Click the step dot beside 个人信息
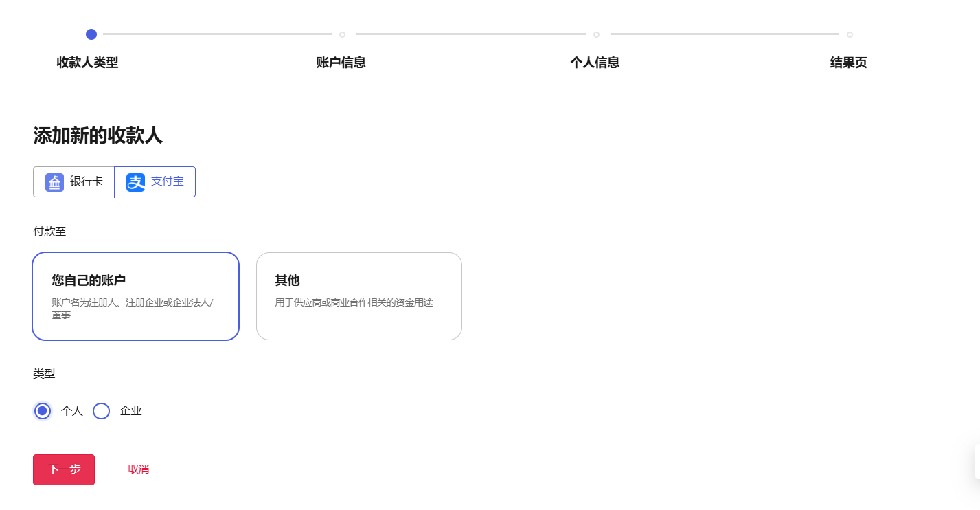This screenshot has height=510, width=980. [x=596, y=34]
